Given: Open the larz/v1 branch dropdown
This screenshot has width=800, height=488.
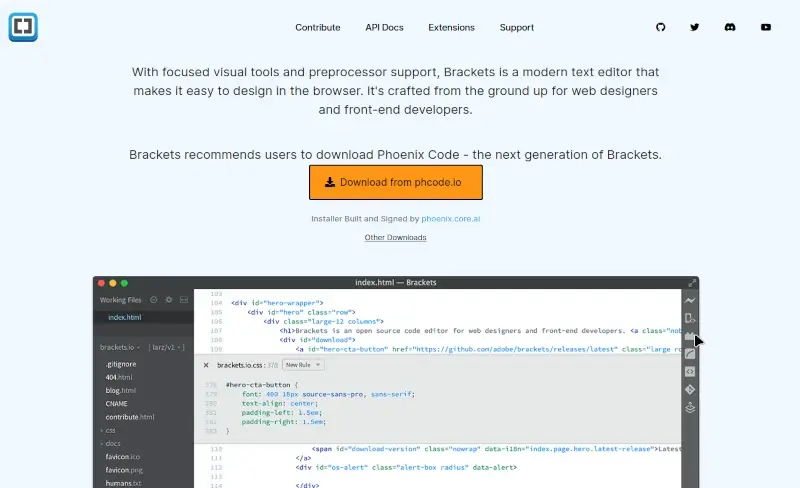Looking at the screenshot, I should tap(164, 347).
